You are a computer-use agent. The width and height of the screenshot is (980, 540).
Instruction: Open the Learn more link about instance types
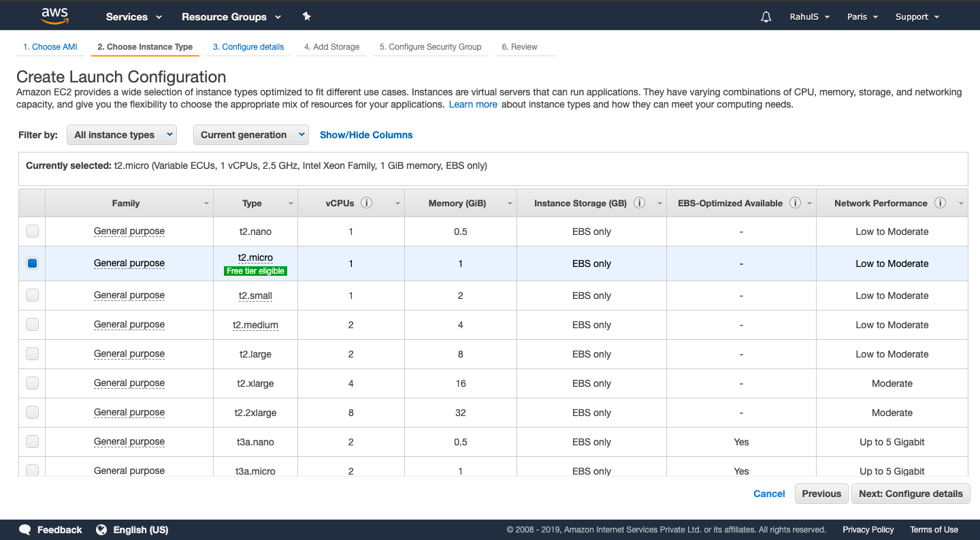(472, 104)
